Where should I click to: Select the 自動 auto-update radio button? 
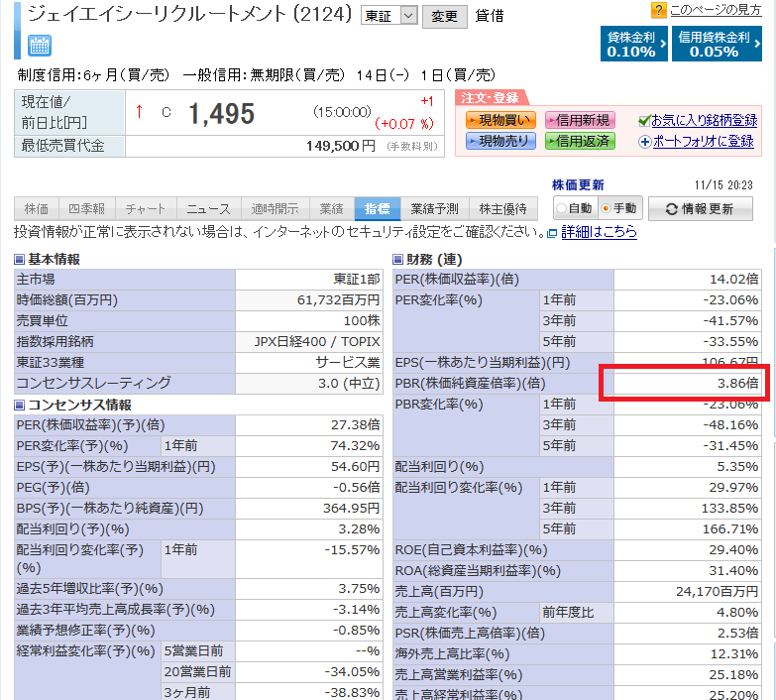coord(561,208)
